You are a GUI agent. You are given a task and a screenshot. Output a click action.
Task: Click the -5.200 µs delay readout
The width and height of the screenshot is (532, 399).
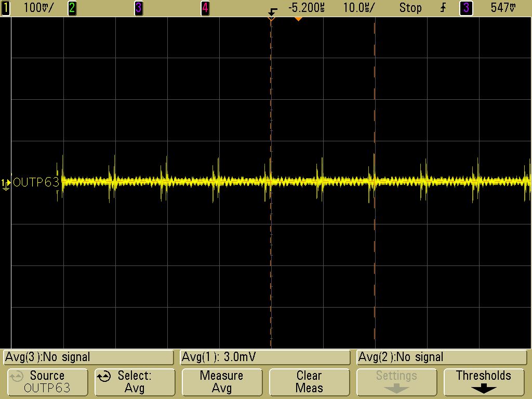[x=307, y=7]
